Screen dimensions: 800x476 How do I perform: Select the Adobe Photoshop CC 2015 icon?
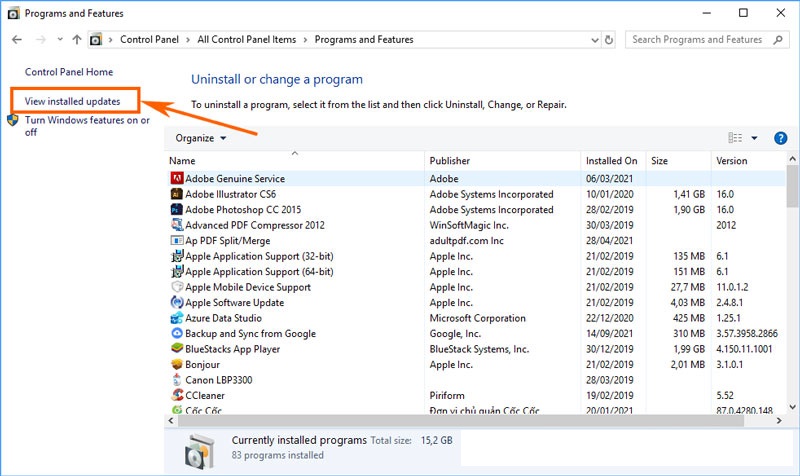coord(177,210)
